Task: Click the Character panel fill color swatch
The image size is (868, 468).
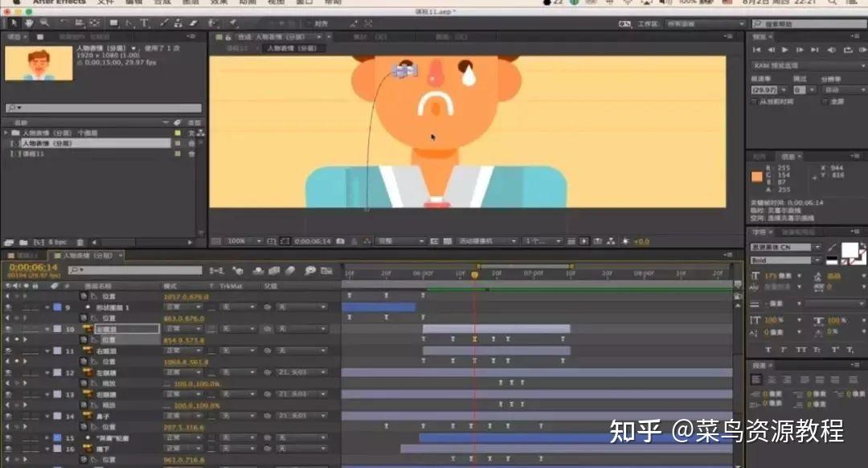Action: (x=850, y=250)
